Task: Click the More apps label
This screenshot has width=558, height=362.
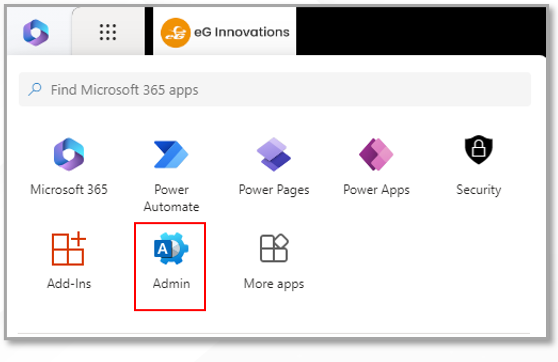Action: click(274, 284)
